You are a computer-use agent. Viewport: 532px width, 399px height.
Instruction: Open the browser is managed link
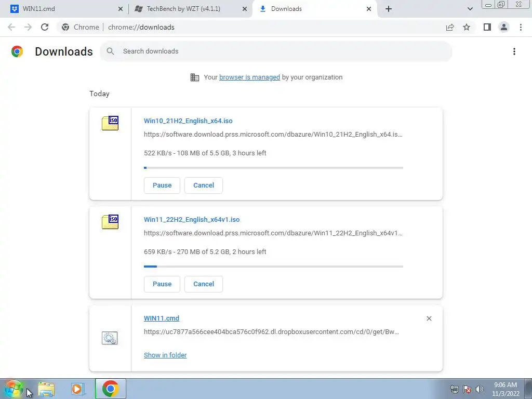[250, 77]
